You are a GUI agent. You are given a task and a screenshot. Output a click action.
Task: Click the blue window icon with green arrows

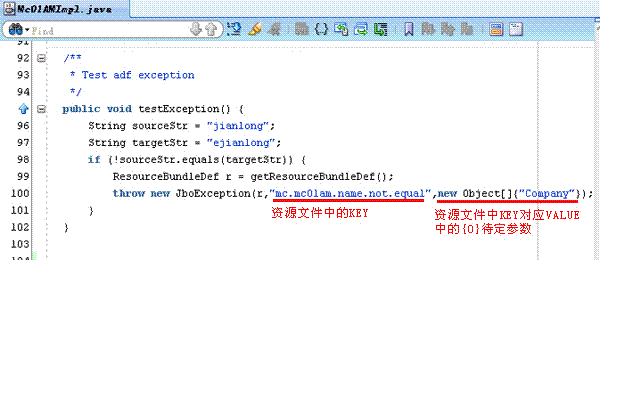point(361,29)
